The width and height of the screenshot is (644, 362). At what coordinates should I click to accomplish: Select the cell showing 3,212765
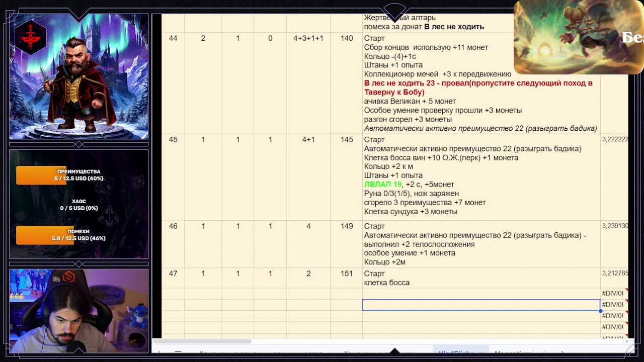(x=614, y=278)
